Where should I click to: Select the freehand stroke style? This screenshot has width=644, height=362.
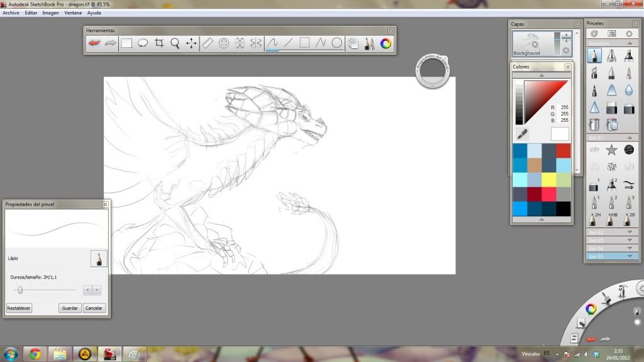[272, 43]
